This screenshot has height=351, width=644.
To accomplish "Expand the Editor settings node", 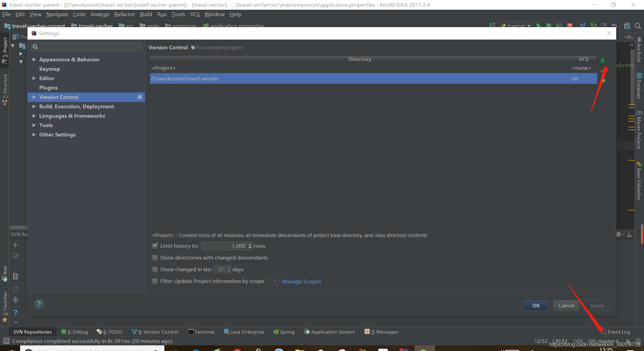I will click(x=34, y=78).
